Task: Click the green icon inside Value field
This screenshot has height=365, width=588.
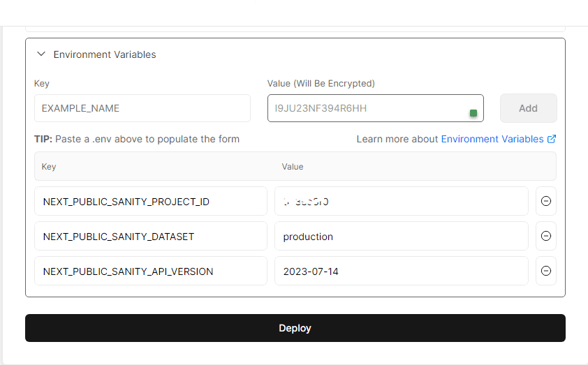Action: 473,113
